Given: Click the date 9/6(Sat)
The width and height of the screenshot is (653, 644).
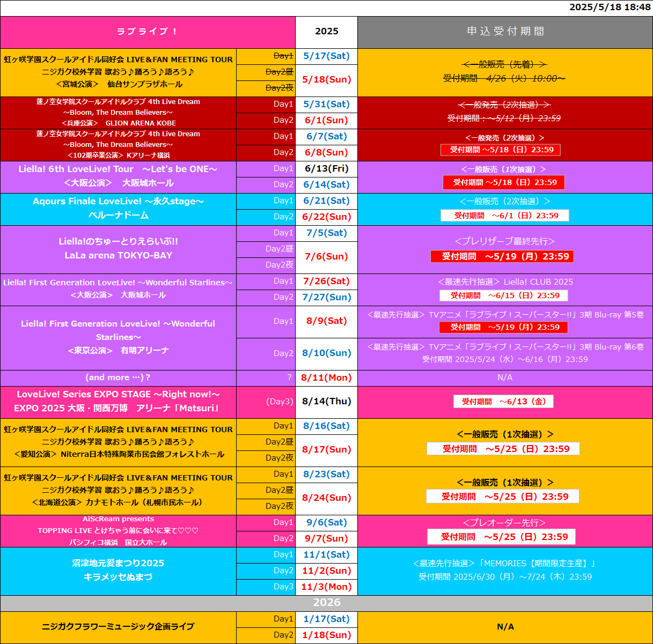Looking at the screenshot, I should pos(326,523).
